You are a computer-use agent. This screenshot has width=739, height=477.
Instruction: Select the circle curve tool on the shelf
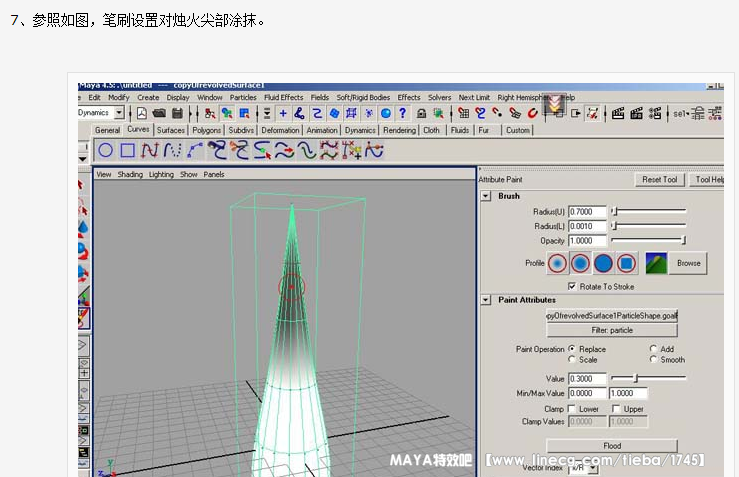105,151
